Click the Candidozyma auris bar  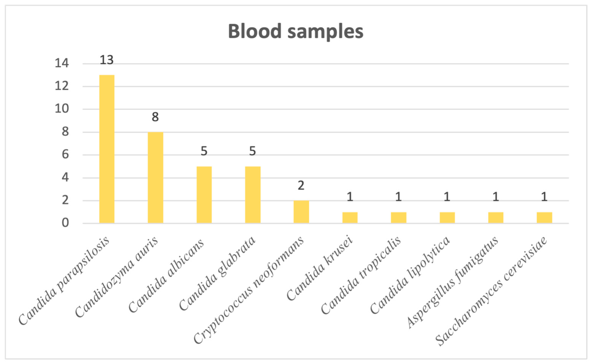[x=155, y=177]
